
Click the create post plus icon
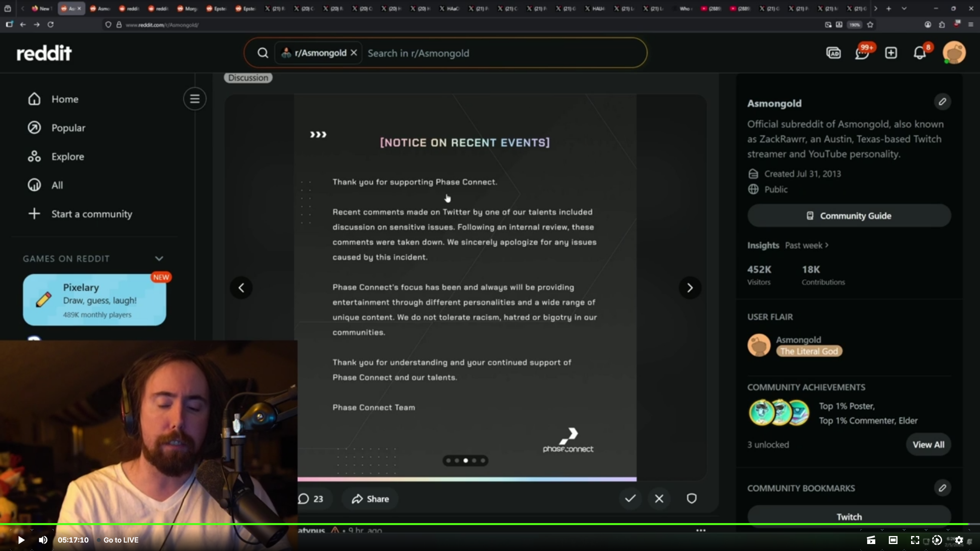(x=891, y=53)
